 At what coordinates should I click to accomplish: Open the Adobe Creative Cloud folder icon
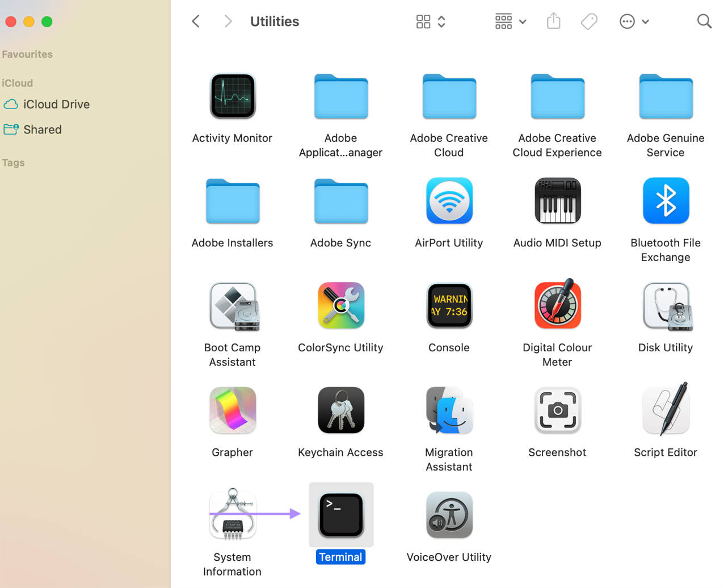point(449,96)
